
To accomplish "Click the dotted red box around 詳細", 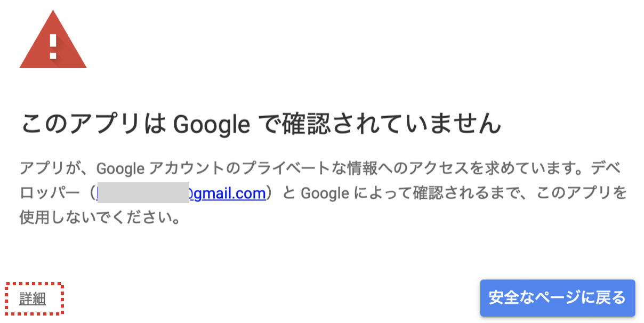I will (x=35, y=298).
